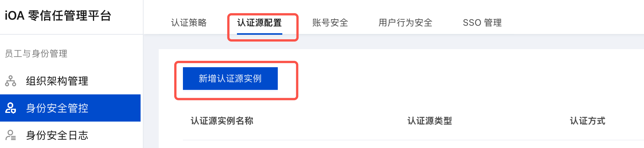Viewport: 644px width, 148px height.
Task: Click the 员工与身份管理 section heading
Action: [36, 54]
